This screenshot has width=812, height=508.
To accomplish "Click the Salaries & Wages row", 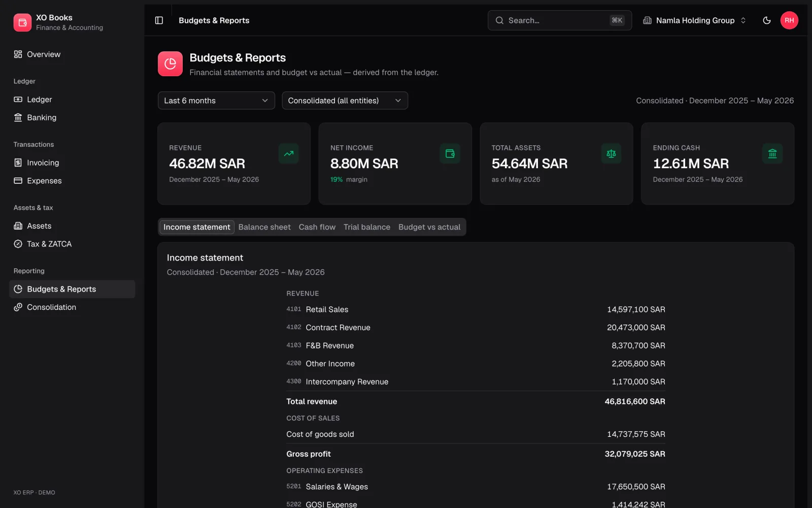I will click(476, 487).
